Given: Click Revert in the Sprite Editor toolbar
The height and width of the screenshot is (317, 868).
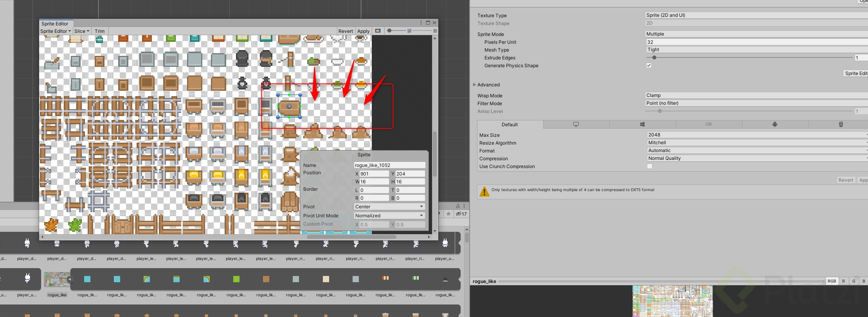Looking at the screenshot, I should point(346,31).
